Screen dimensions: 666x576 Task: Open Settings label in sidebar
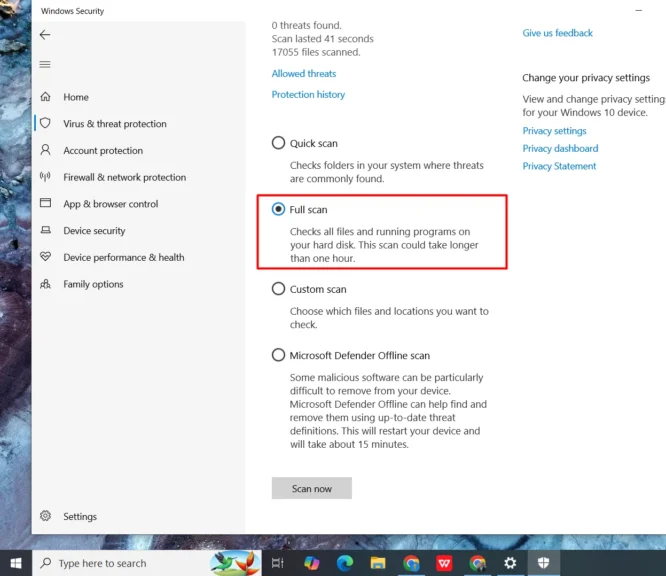pos(80,517)
